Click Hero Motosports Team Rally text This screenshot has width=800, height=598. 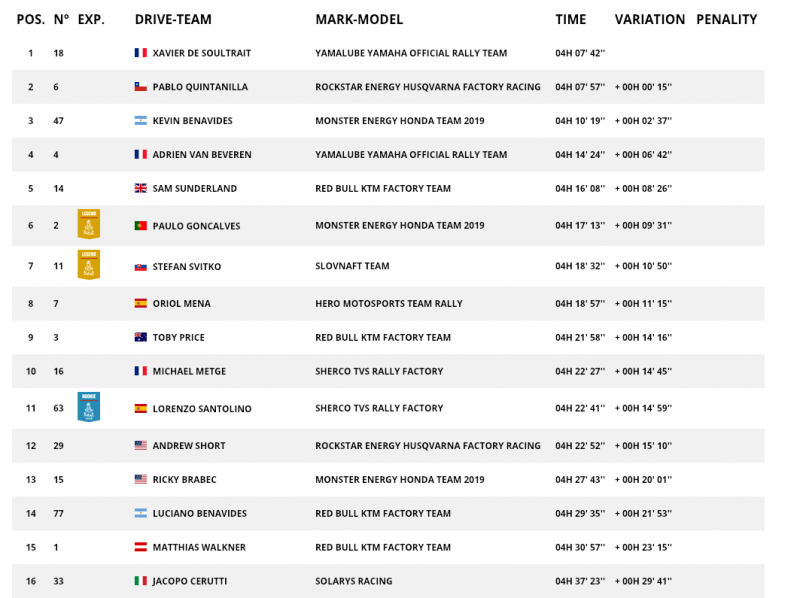pos(389,304)
